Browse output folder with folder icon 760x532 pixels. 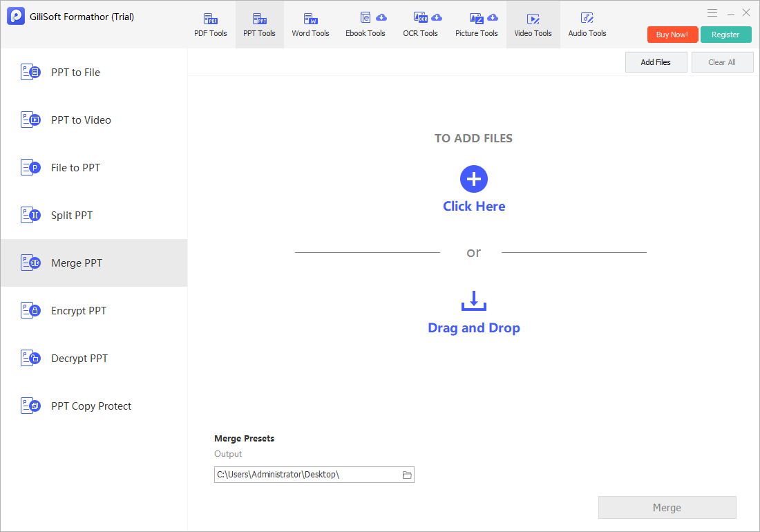[x=407, y=475]
